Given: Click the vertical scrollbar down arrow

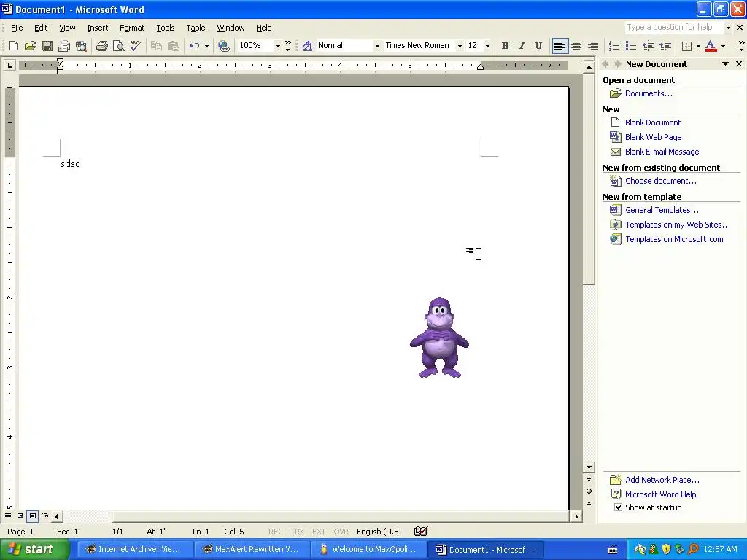Looking at the screenshot, I should pos(589,467).
